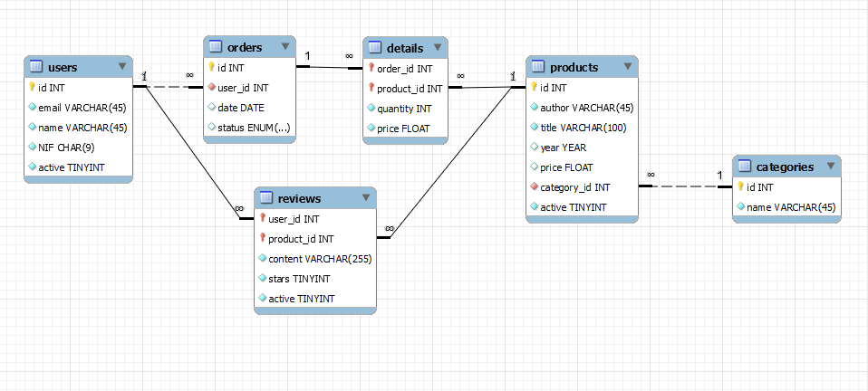Click the diamond icon beside details quantity
Viewport: 868px width, 391px height.
point(371,109)
